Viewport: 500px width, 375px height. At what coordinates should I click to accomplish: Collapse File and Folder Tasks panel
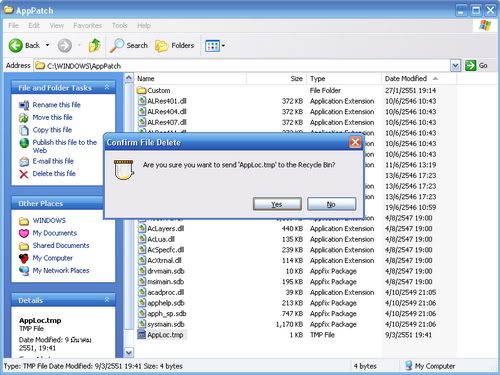click(x=107, y=87)
